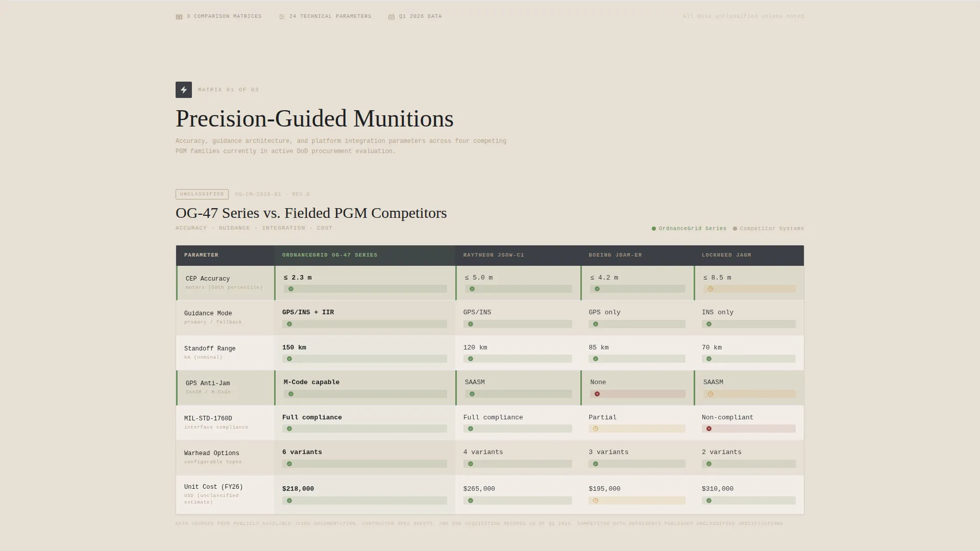Viewport: 980px width, 551px height.
Task: Click the GPS only value
Action: (x=604, y=313)
